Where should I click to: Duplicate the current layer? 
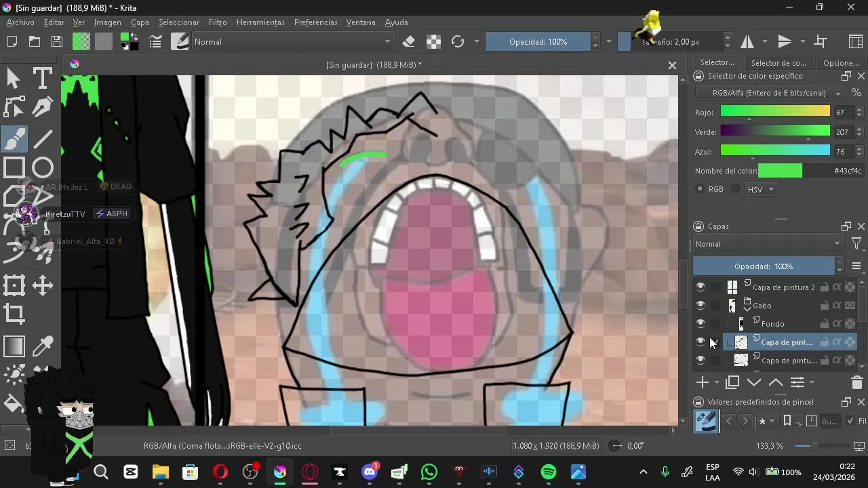[x=732, y=382]
